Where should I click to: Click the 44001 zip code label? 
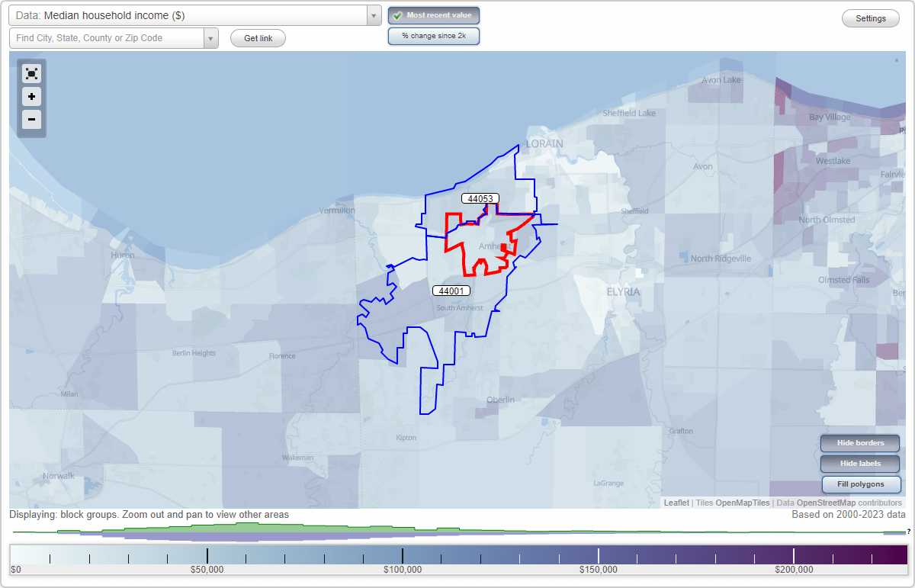[x=451, y=291]
